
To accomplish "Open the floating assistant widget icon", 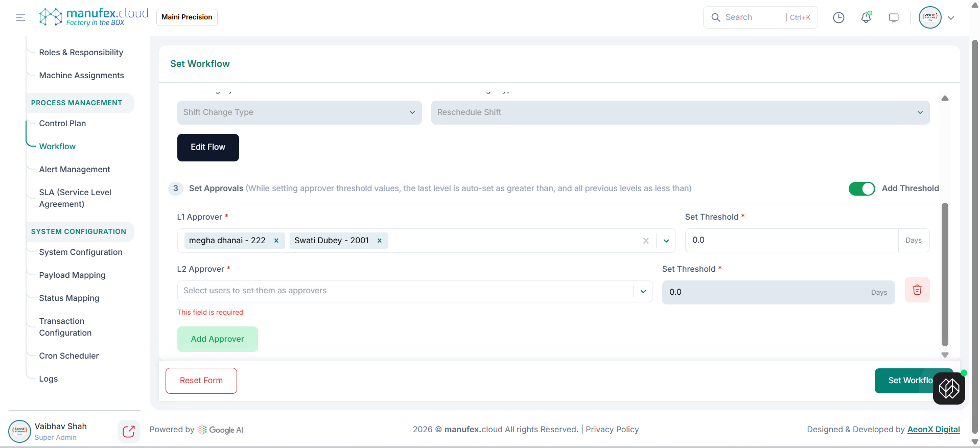I will click(949, 388).
